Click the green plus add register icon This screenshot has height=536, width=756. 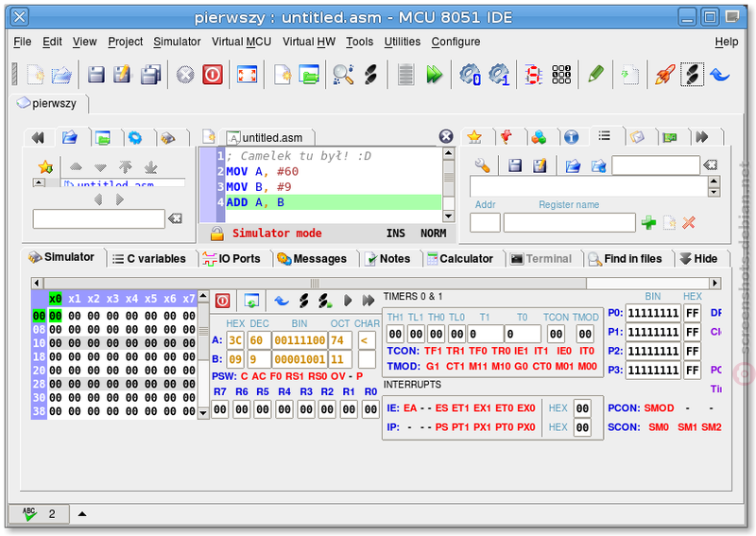point(648,222)
